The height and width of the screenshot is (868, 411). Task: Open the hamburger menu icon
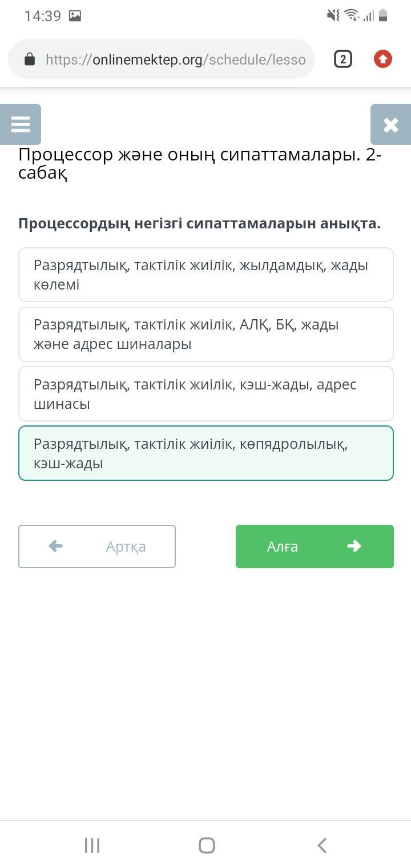click(21, 124)
